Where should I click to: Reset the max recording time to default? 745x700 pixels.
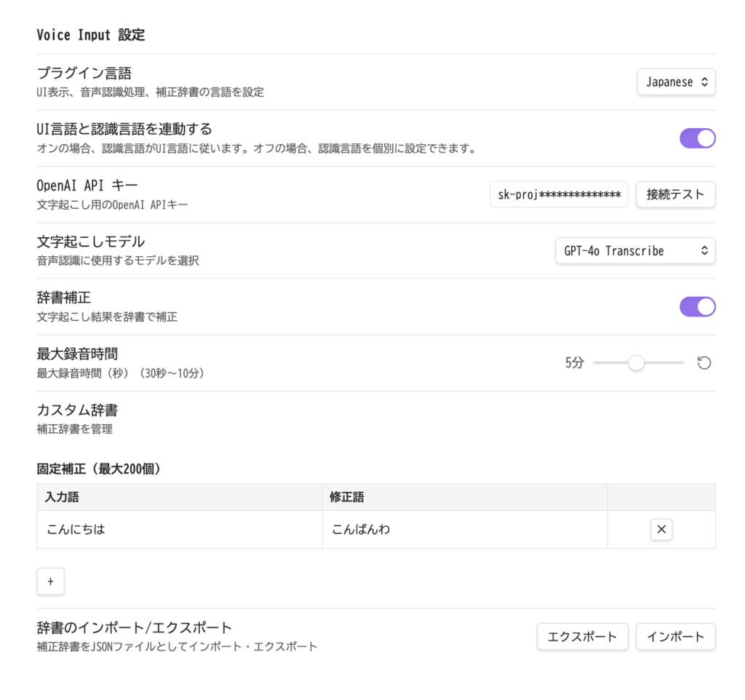click(704, 363)
